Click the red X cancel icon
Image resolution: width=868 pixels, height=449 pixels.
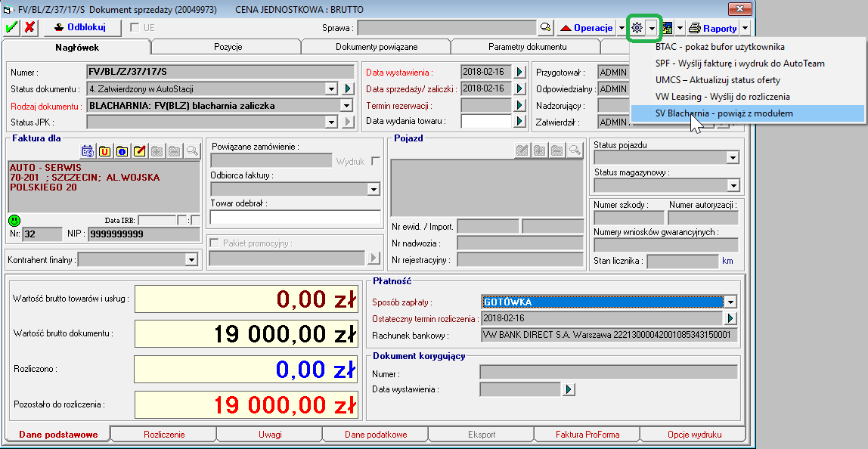click(x=29, y=28)
